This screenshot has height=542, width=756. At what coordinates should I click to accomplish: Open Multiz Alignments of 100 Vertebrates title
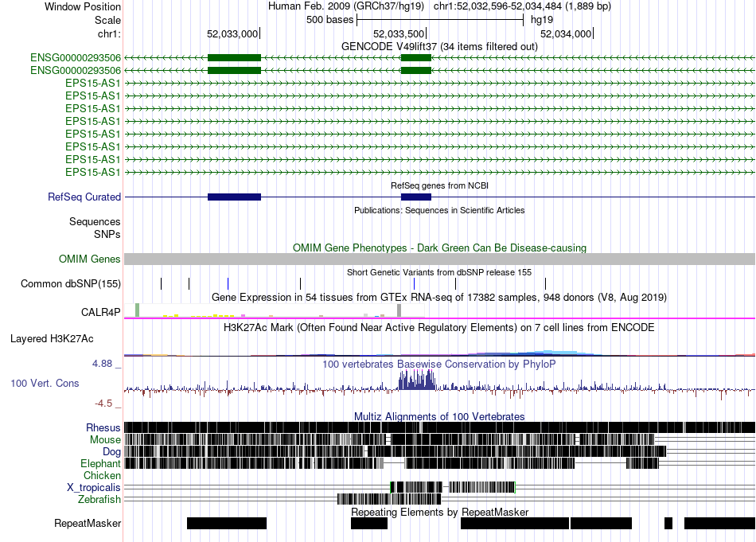(439, 416)
